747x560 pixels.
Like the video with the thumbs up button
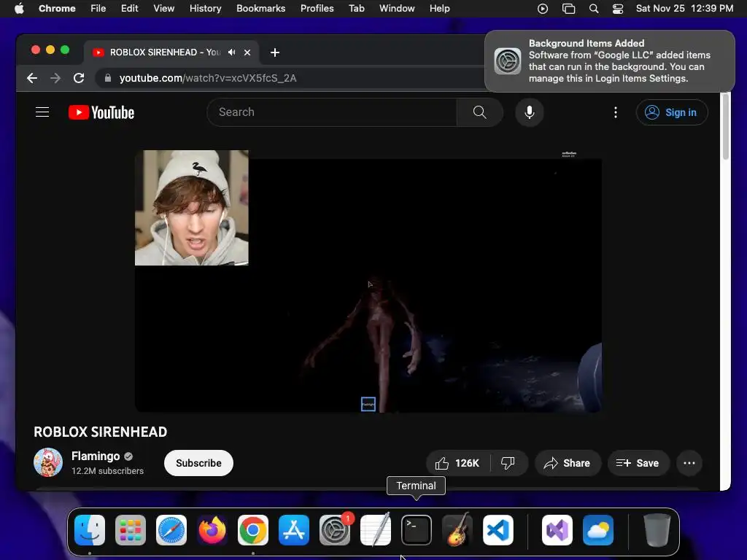[458, 463]
